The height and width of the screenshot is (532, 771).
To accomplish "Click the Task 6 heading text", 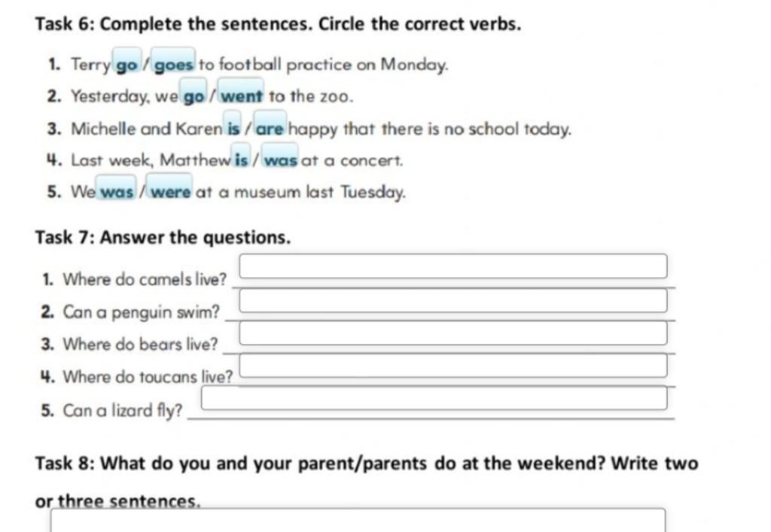I will point(279,23).
